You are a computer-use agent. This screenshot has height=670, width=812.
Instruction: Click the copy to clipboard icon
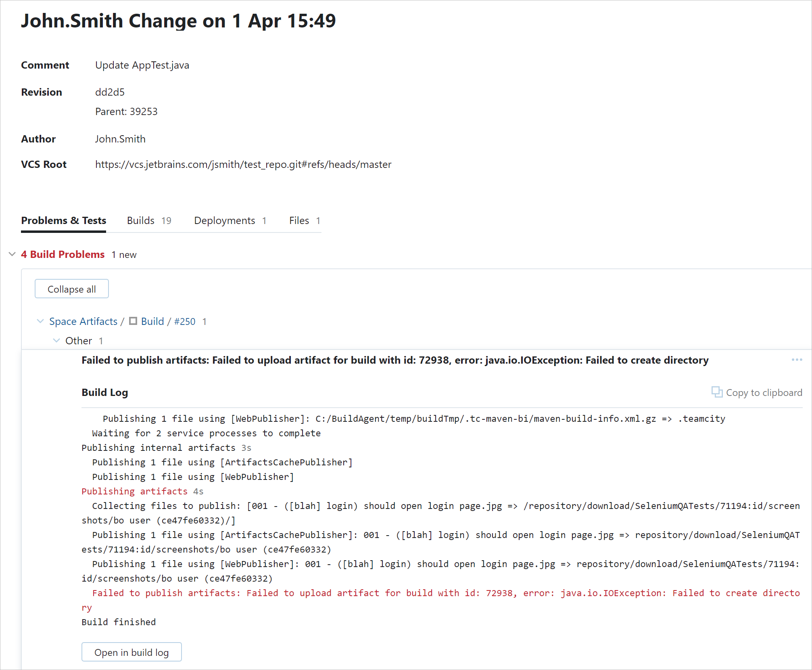point(716,392)
